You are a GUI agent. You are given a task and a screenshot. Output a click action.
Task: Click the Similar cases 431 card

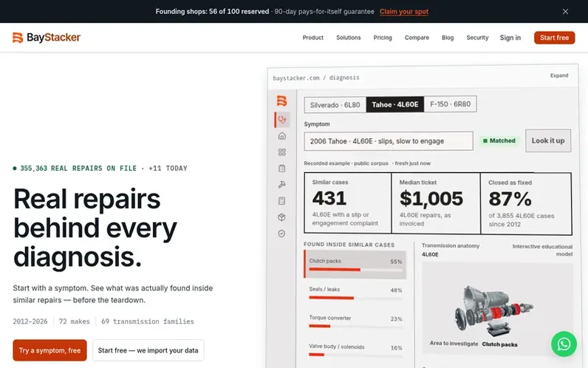click(x=348, y=203)
